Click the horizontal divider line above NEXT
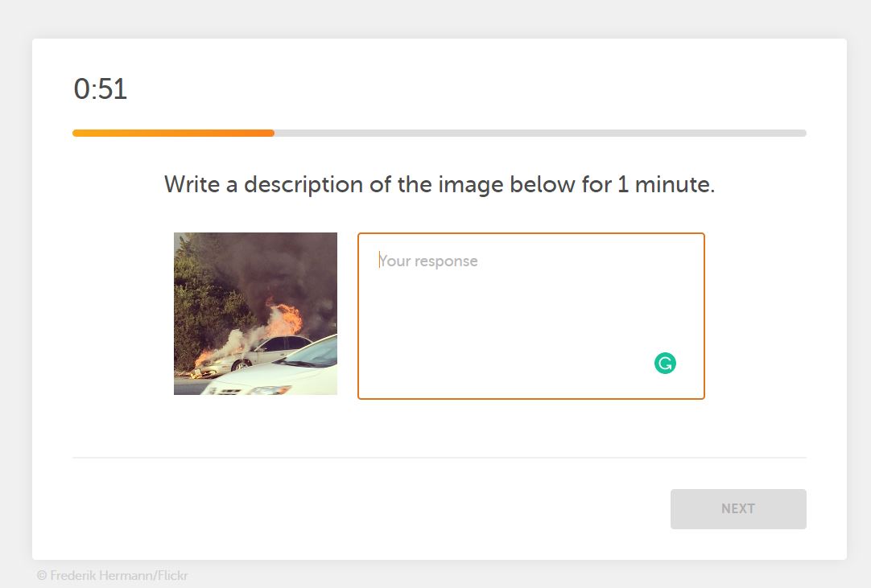This screenshot has height=588, width=871. tap(440, 458)
